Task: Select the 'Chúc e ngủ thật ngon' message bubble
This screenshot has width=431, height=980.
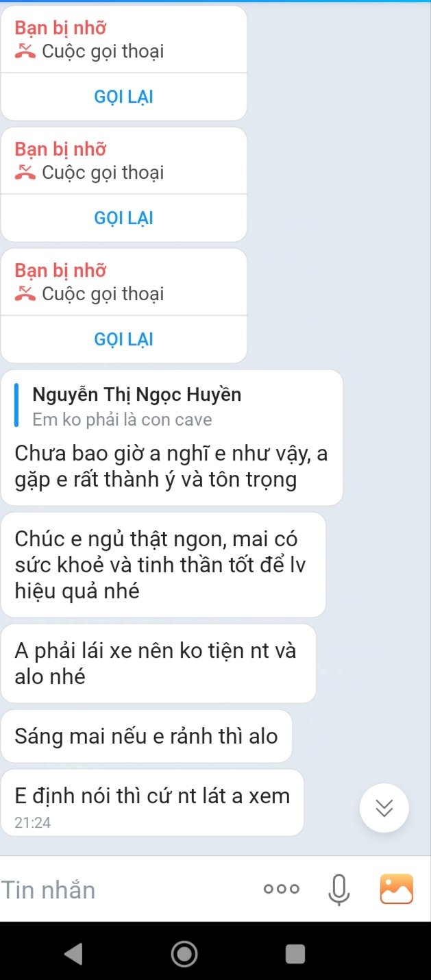Action: (x=163, y=565)
